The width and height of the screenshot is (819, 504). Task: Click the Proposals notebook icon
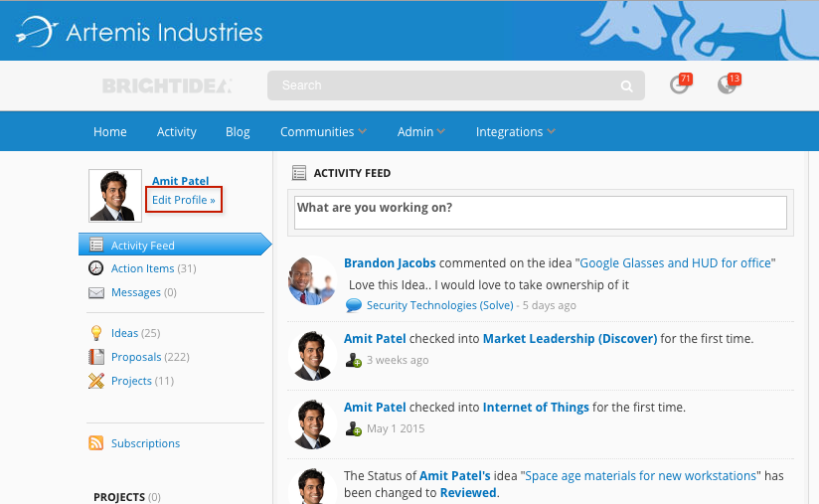(x=96, y=357)
